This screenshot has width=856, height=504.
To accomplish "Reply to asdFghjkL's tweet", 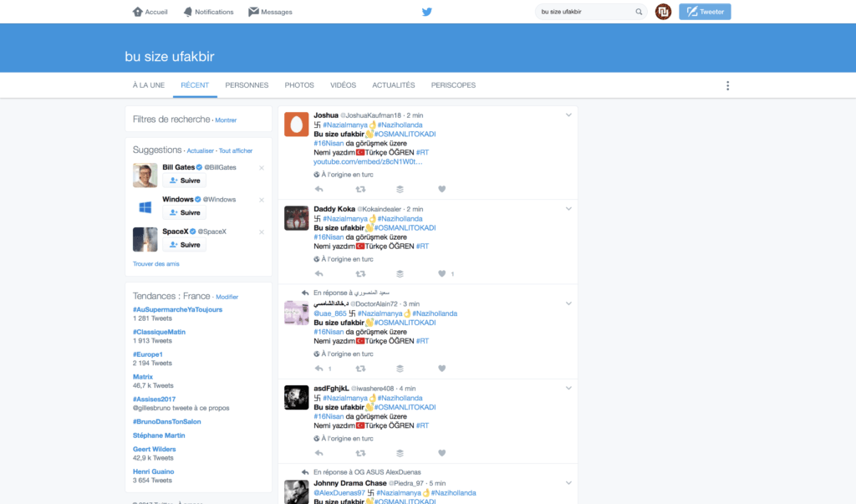I will [318, 453].
